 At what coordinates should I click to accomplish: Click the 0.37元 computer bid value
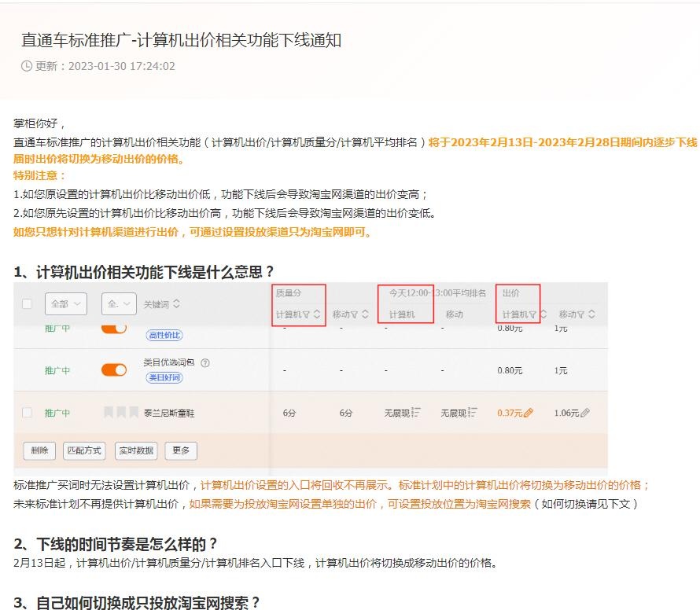coord(510,413)
